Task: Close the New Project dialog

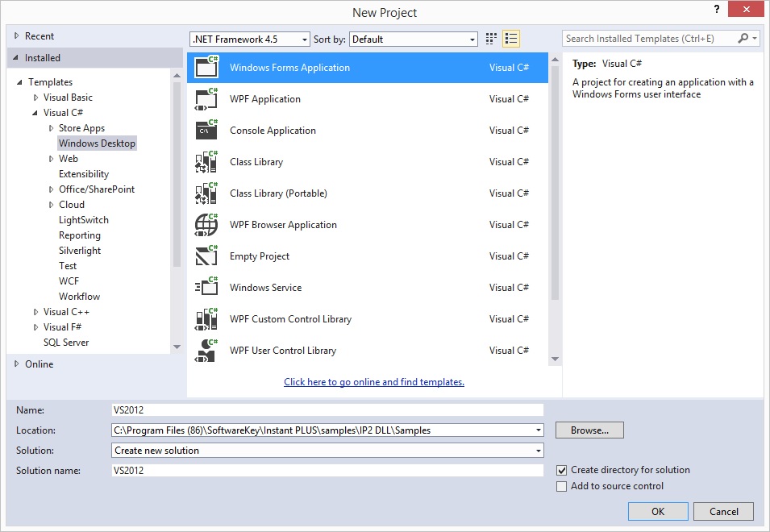Action: click(746, 9)
